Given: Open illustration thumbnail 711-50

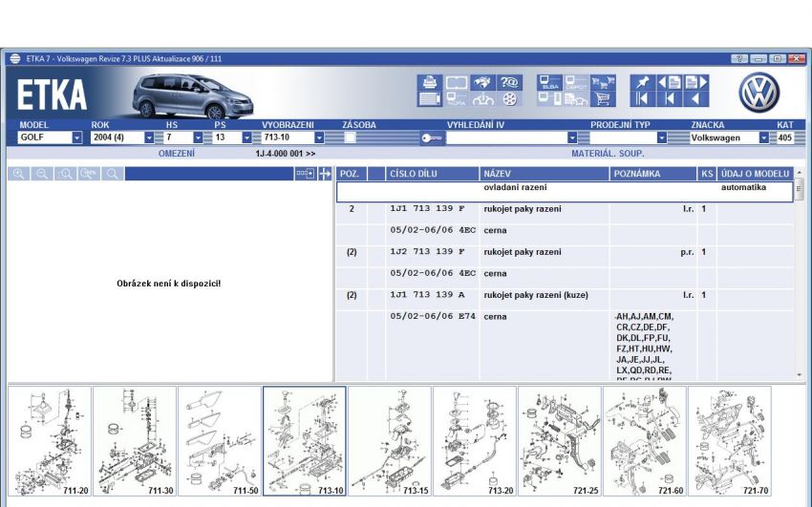Looking at the screenshot, I should [x=220, y=441].
